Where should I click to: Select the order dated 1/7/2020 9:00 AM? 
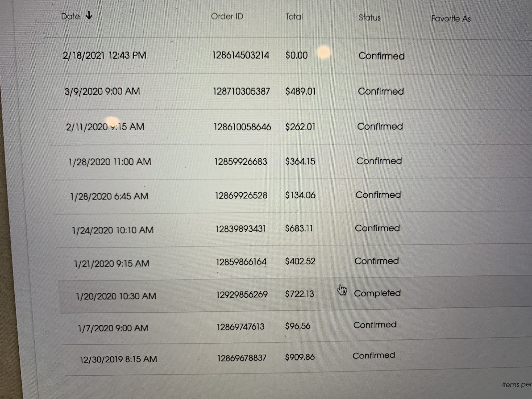(113, 328)
